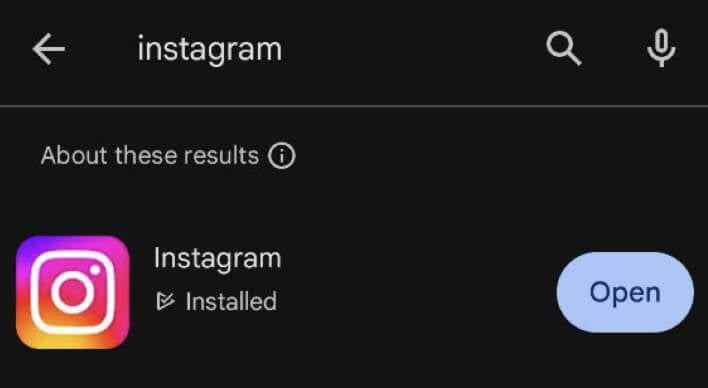Show details about how results are ranked
708x388 pixels.
click(x=281, y=156)
